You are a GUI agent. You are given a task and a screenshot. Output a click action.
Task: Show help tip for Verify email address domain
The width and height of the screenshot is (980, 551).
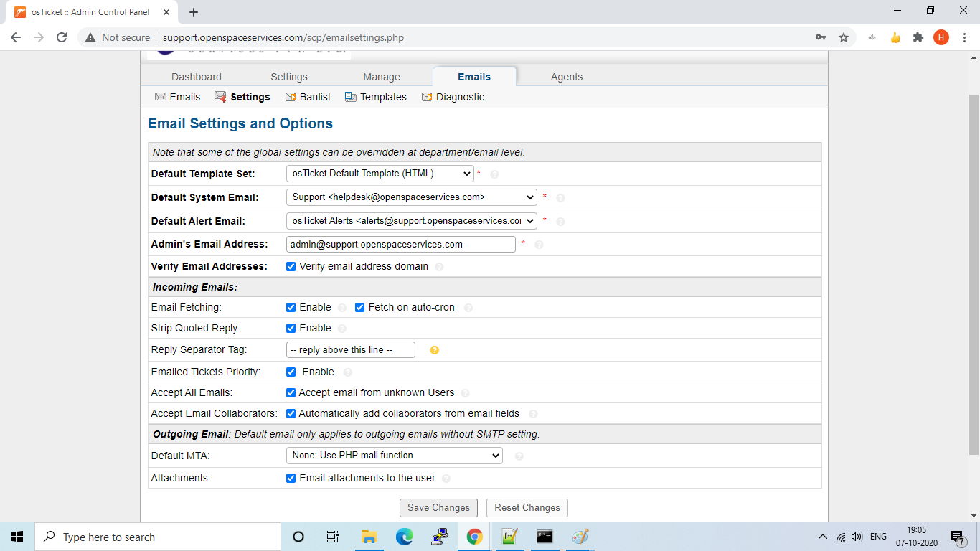(439, 267)
